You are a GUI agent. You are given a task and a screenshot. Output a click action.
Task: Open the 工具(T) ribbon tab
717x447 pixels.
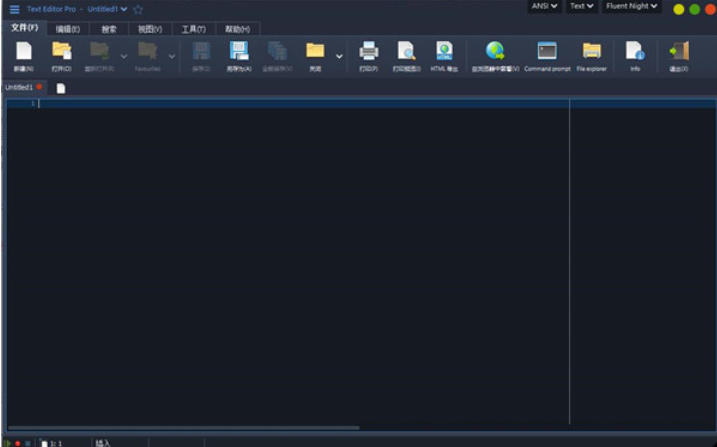193,29
